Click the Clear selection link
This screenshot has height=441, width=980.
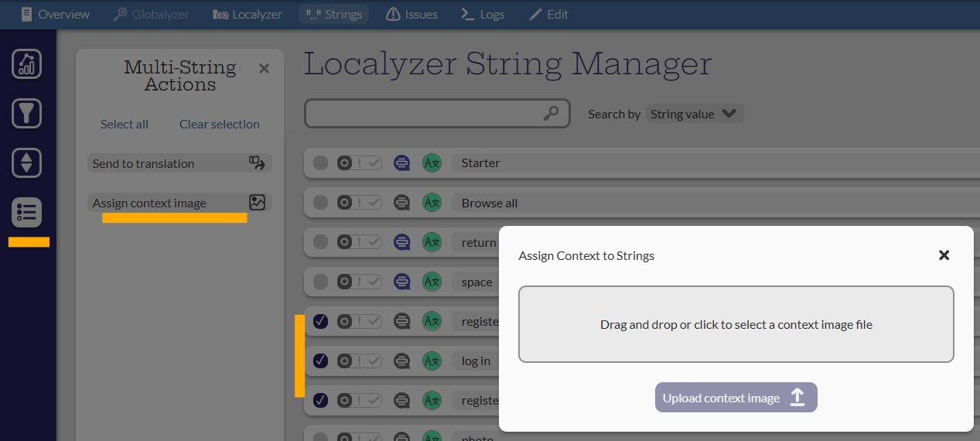tap(220, 125)
